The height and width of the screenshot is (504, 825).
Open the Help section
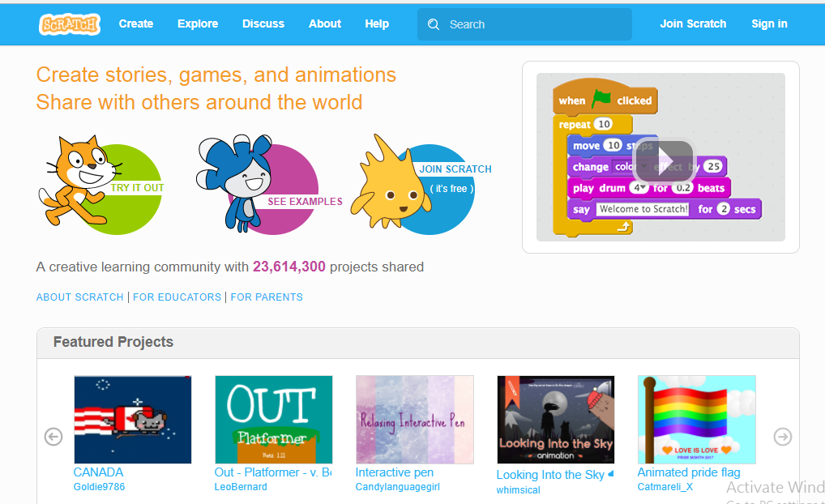(377, 23)
